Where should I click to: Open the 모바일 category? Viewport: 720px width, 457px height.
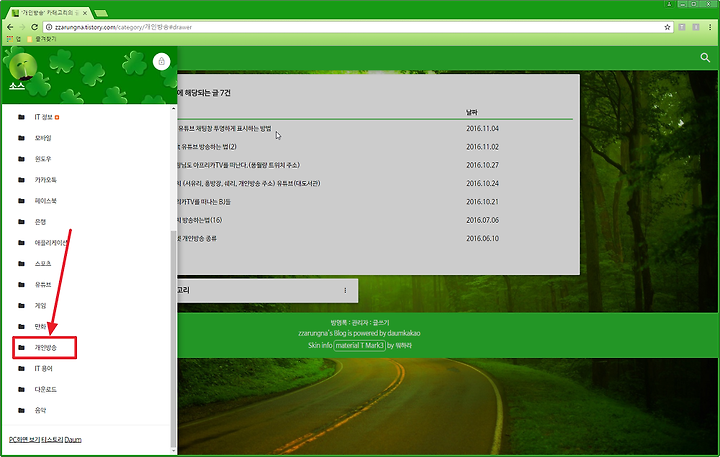click(43, 138)
